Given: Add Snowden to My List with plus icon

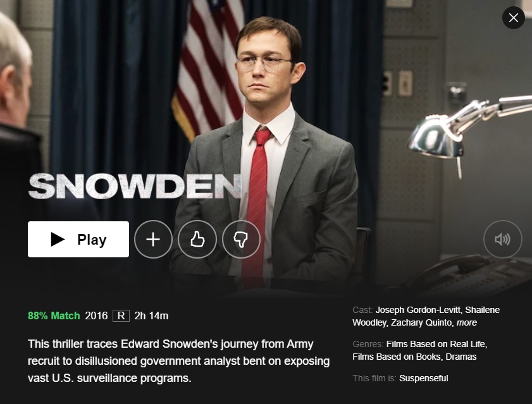Looking at the screenshot, I should [x=153, y=239].
